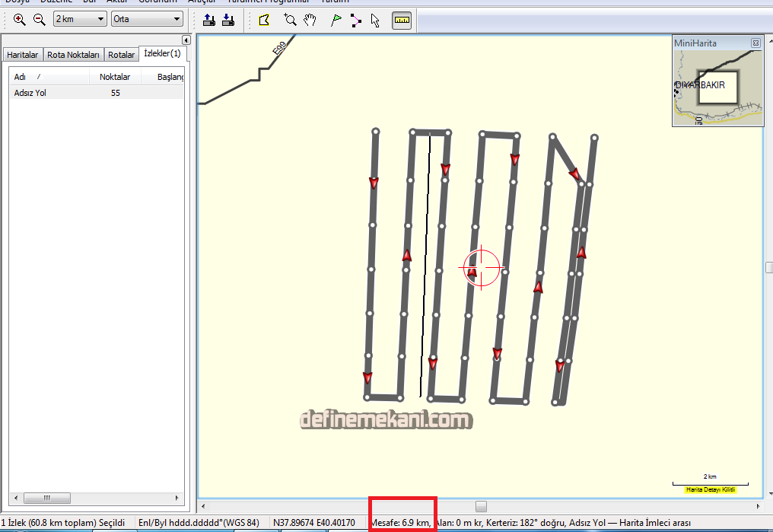This screenshot has width=773, height=532.
Task: Sort list by Noktalar column header
Action: [x=115, y=77]
